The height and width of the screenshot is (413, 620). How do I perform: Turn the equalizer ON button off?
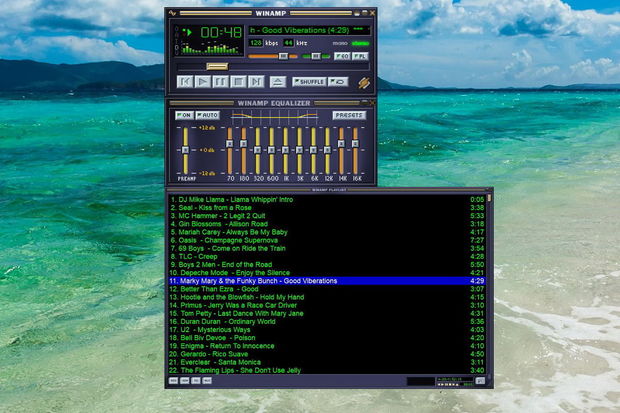tap(184, 115)
